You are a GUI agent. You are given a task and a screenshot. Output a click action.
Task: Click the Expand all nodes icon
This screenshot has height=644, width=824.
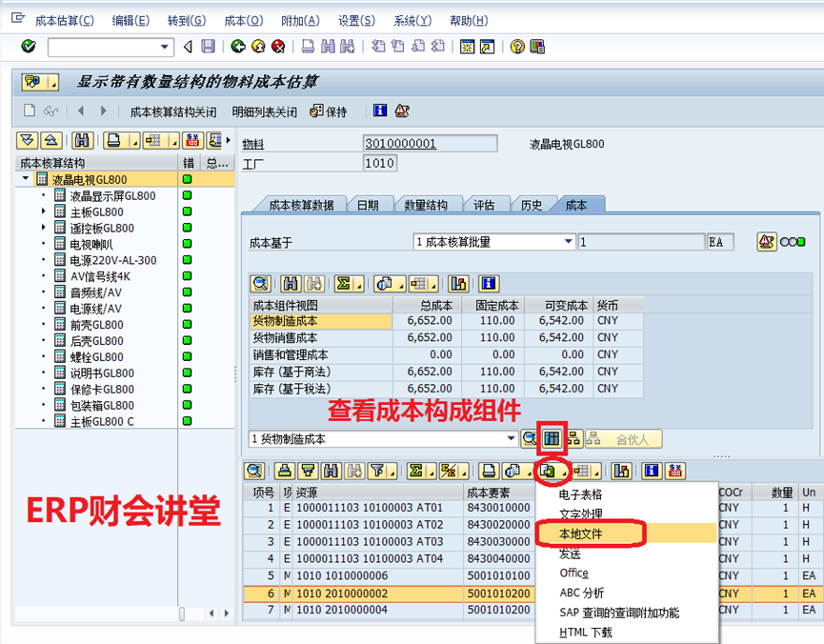[x=27, y=141]
